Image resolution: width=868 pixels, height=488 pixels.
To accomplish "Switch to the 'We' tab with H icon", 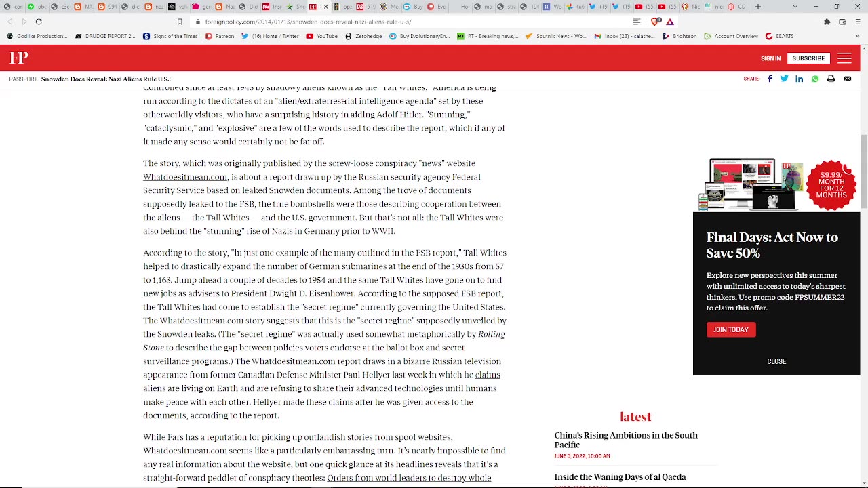I will 553,7.
